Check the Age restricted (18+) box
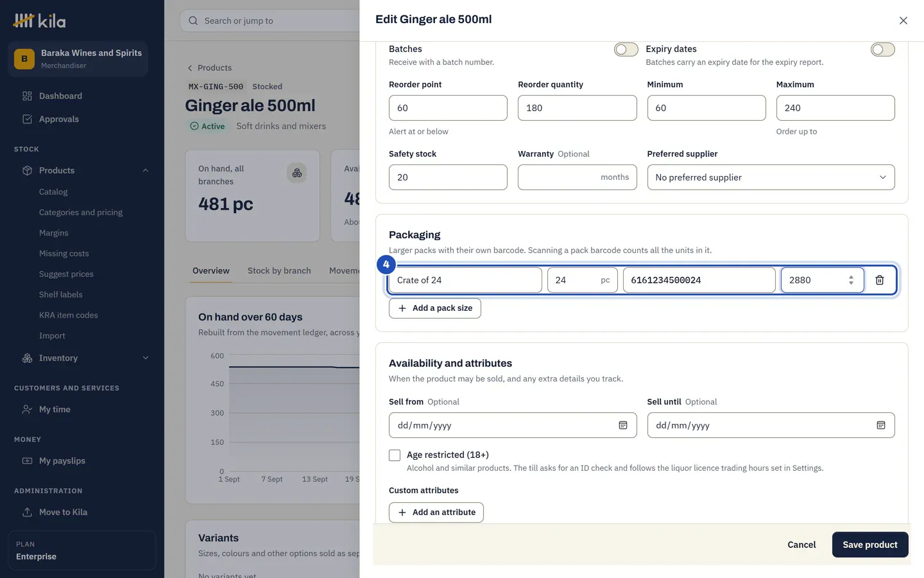 click(395, 455)
